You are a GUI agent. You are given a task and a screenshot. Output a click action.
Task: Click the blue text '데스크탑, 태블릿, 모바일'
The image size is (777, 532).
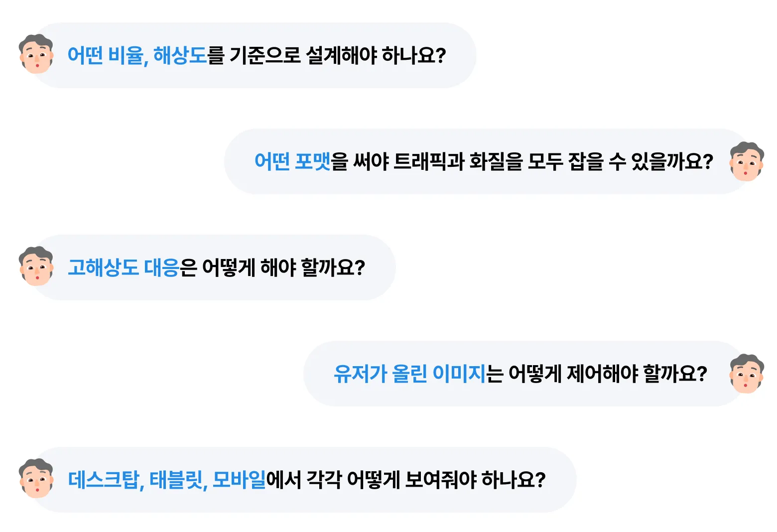167,480
